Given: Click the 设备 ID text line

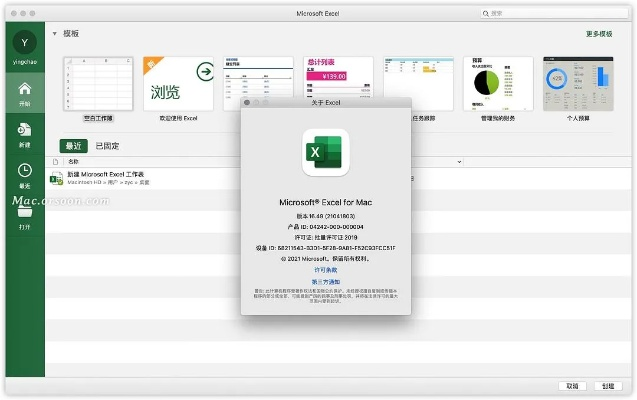Looking at the screenshot, I should [x=326, y=248].
